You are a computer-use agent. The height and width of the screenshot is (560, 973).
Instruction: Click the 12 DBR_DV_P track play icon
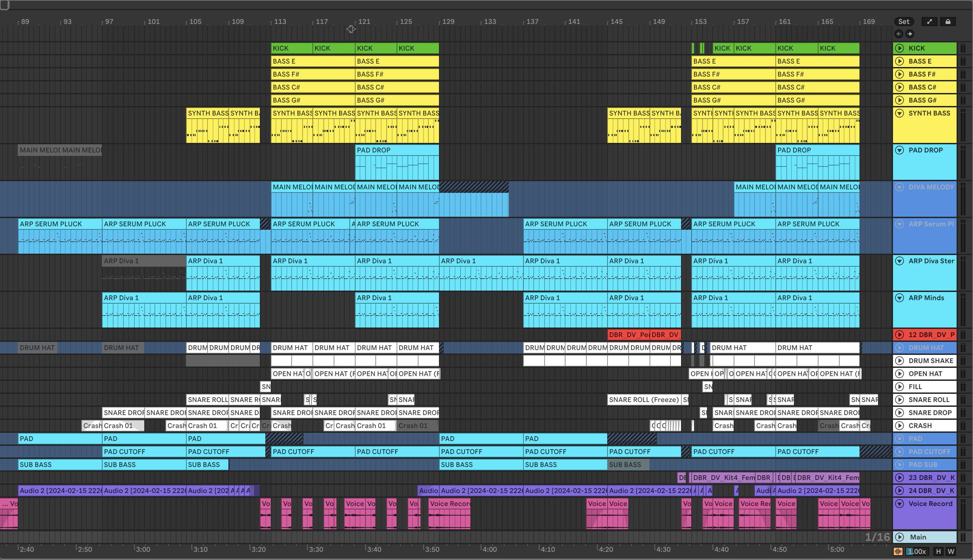[899, 335]
